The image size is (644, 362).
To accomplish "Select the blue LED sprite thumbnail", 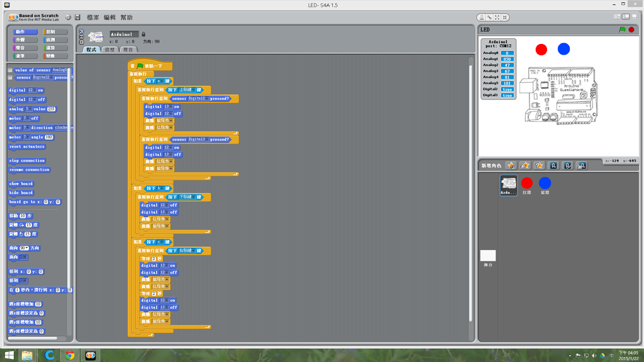I will (545, 185).
